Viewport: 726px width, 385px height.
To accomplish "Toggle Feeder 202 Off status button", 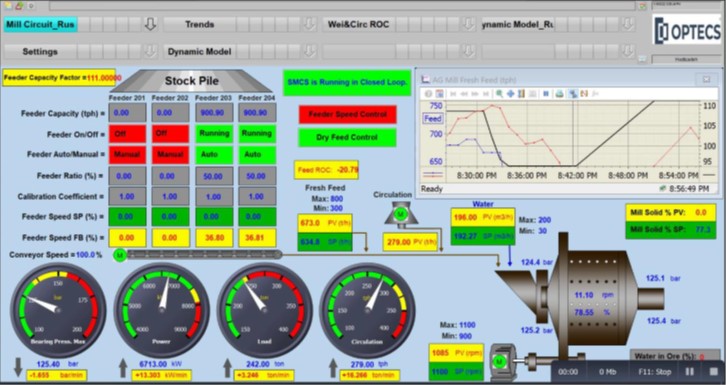I will [170, 133].
